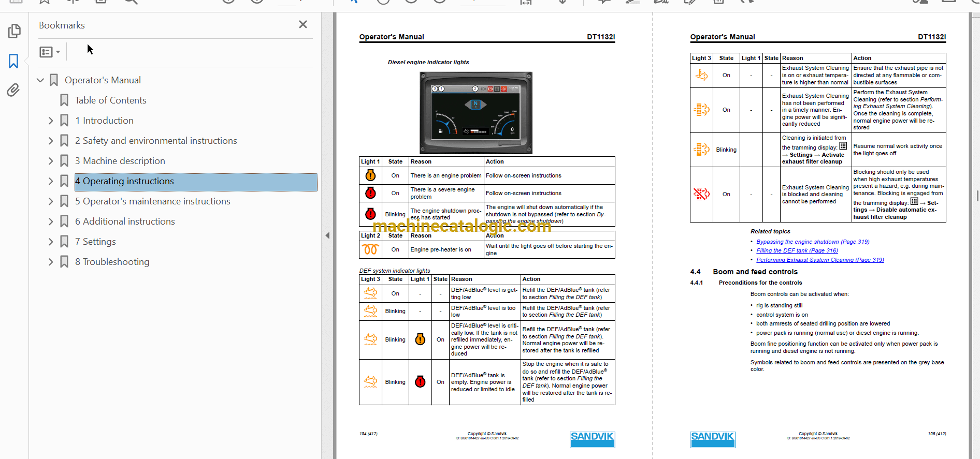
Task: Click the 'Related topics' heading
Action: coord(770,231)
